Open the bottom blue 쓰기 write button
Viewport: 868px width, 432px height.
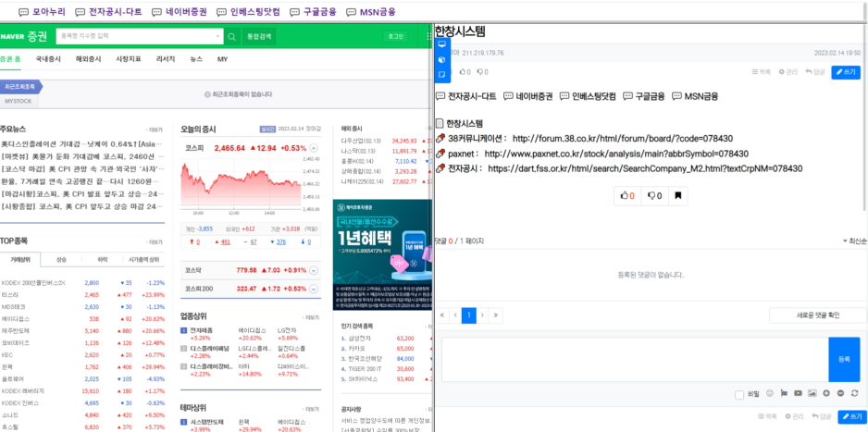pyautogui.click(x=852, y=416)
